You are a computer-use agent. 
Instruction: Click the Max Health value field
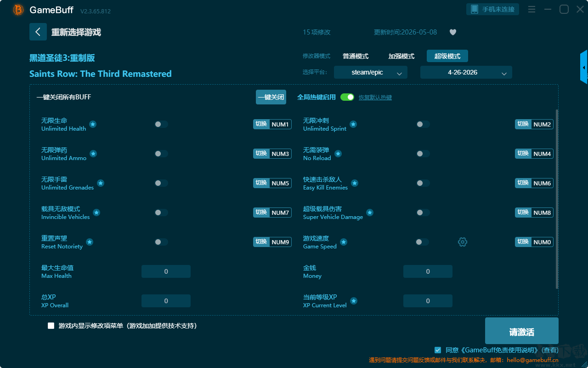tap(166, 271)
